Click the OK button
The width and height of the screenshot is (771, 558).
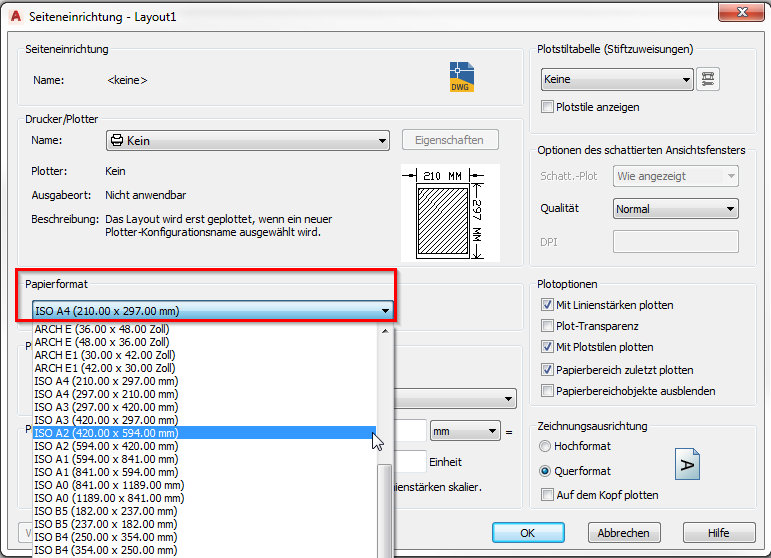pyautogui.click(x=527, y=533)
